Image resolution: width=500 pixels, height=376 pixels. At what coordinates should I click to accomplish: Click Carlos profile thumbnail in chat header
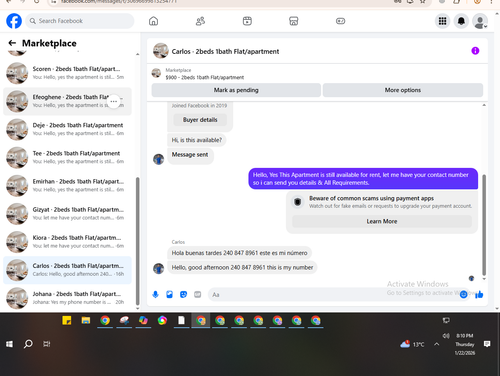pyautogui.click(x=161, y=51)
